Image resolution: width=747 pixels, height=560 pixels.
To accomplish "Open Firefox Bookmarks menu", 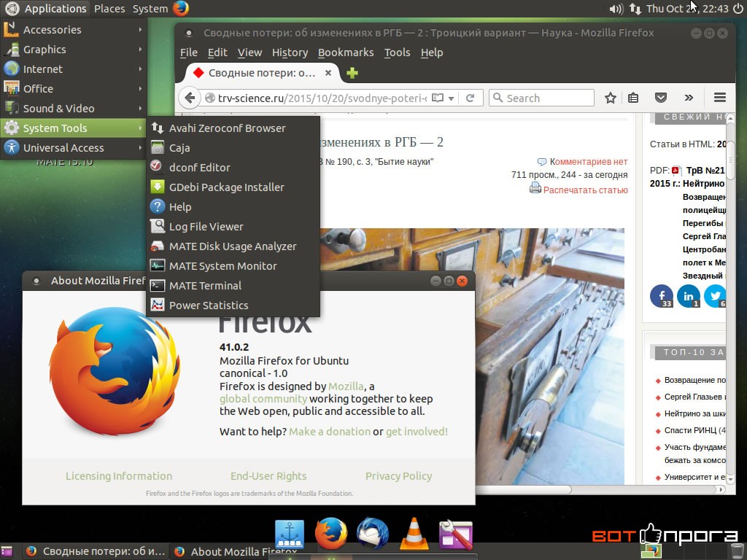I will (346, 52).
